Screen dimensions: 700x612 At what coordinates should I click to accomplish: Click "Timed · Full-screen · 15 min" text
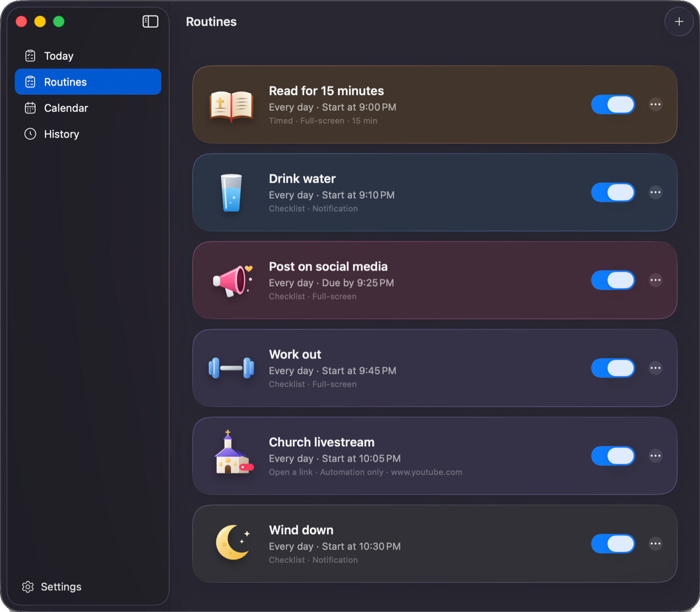(x=323, y=121)
